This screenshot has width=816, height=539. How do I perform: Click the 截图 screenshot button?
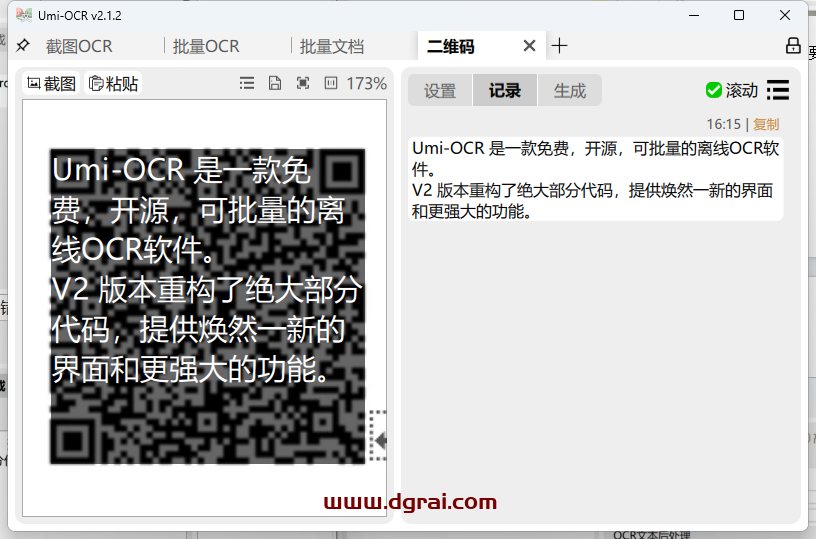pyautogui.click(x=52, y=83)
